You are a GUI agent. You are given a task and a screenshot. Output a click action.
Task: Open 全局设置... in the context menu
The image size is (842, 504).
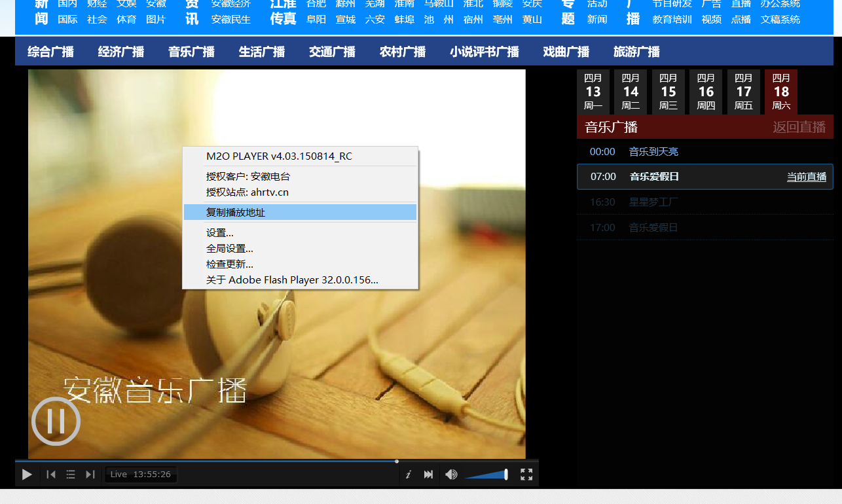[x=300, y=248]
